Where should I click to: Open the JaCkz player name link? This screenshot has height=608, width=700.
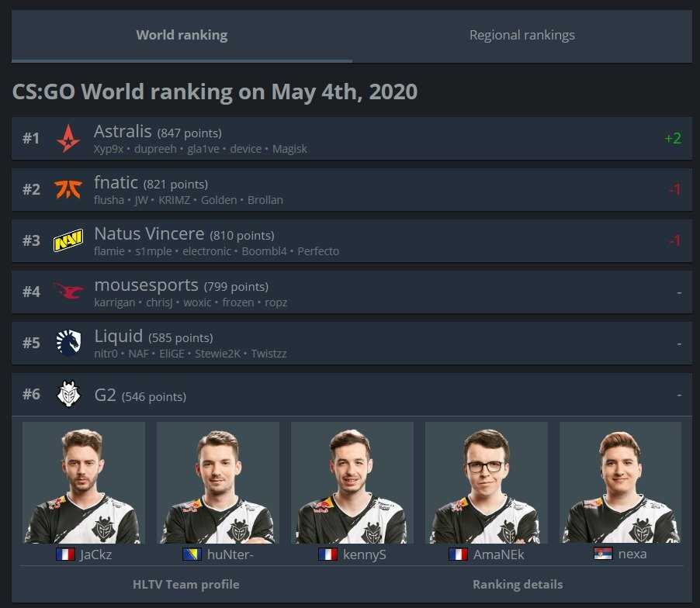[x=95, y=555]
